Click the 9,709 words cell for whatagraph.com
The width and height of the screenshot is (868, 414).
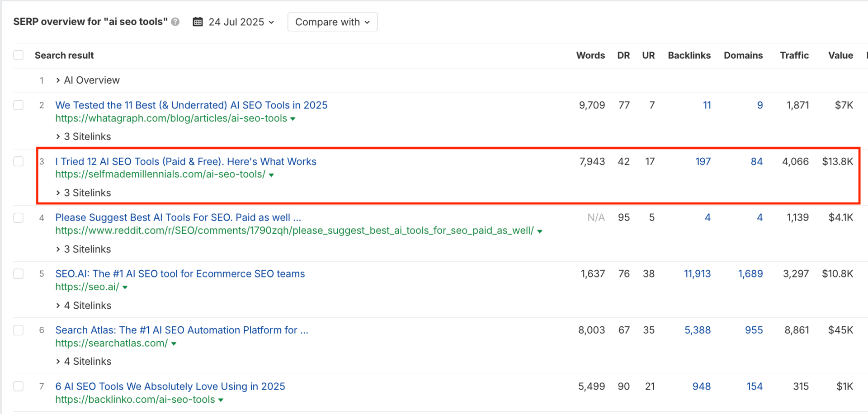592,105
